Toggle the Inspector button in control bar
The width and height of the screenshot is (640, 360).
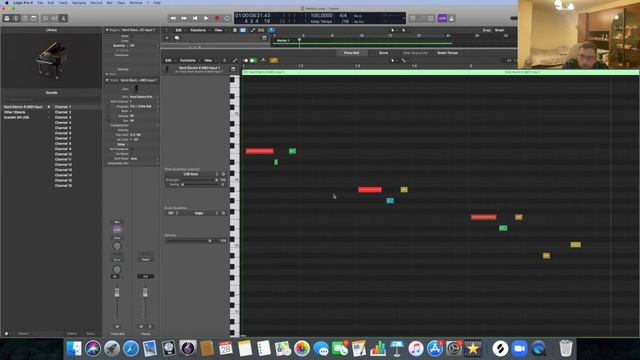pyautogui.click(x=16, y=18)
